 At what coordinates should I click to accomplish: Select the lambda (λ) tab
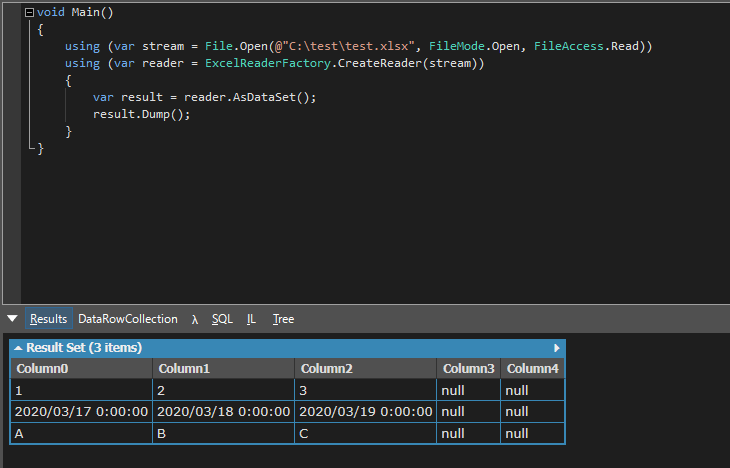(195, 319)
